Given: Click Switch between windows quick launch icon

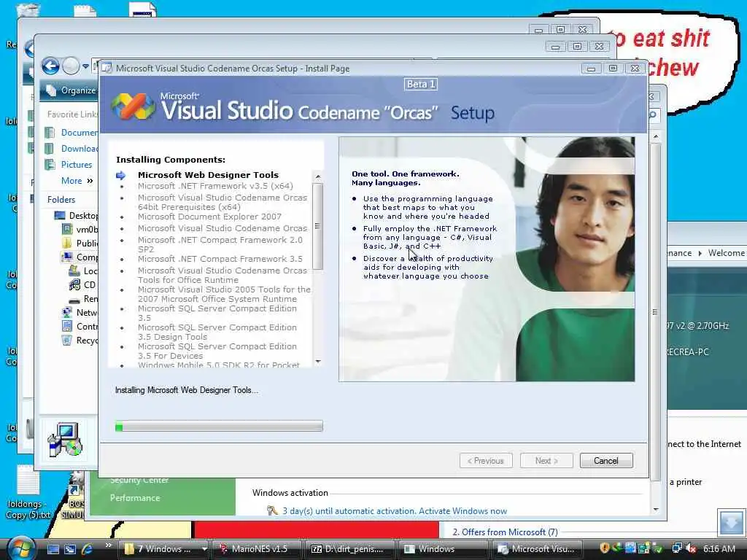Looking at the screenshot, I should point(70,549).
